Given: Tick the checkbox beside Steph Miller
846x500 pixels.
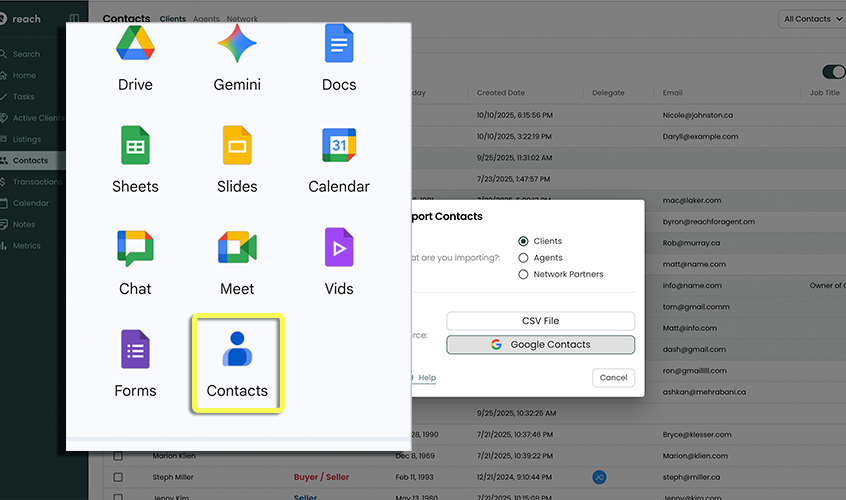Looking at the screenshot, I should [118, 477].
